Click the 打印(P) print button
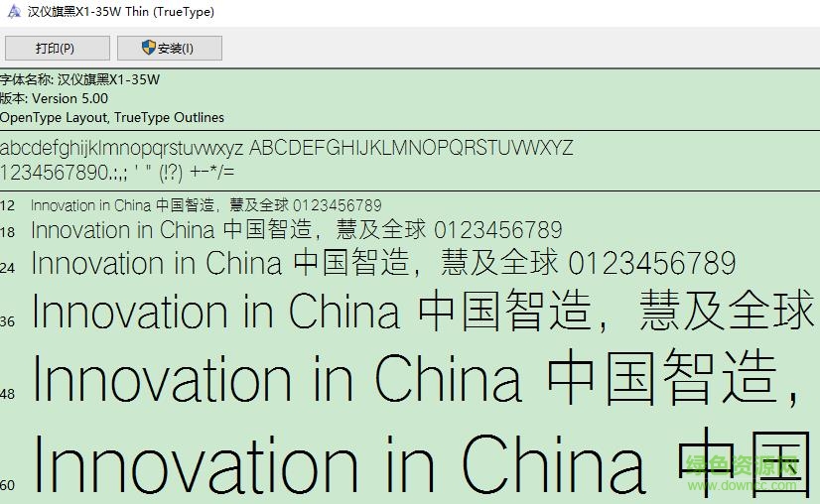Image resolution: width=820 pixels, height=504 pixels. pyautogui.click(x=58, y=48)
